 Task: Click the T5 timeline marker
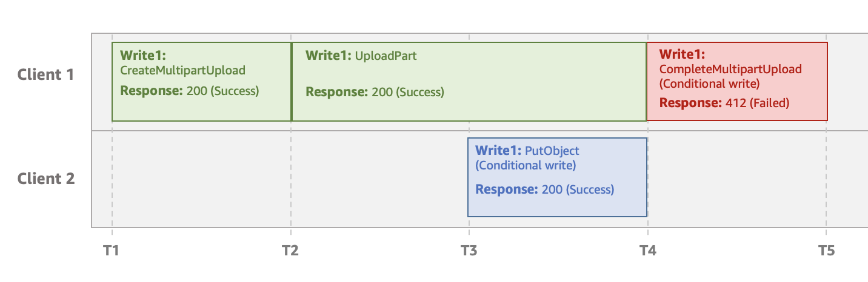826,249
